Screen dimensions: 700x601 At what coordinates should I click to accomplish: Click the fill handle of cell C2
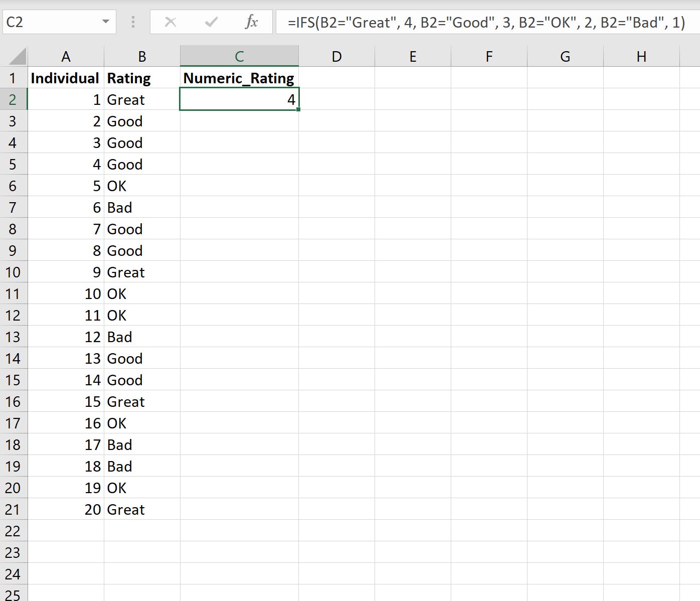tap(298, 109)
